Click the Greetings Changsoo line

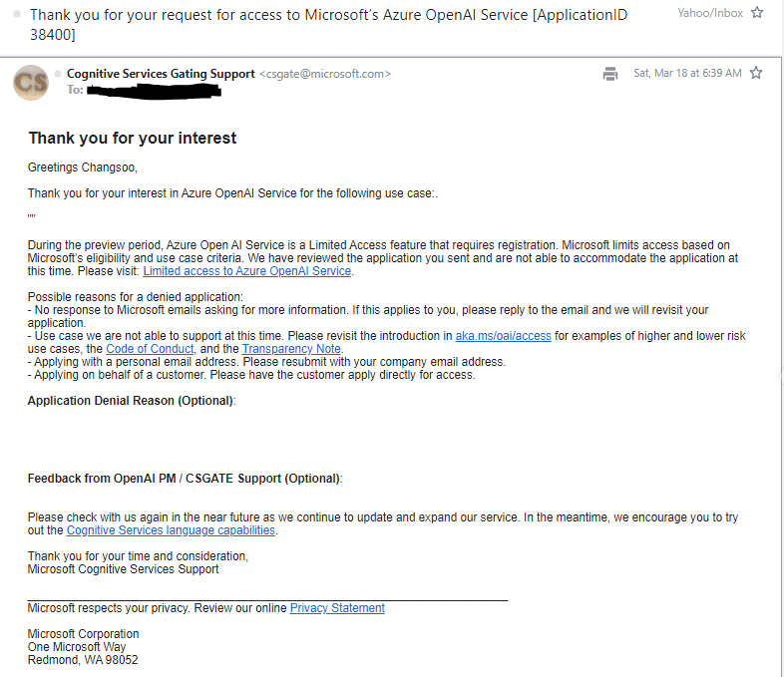(x=83, y=168)
